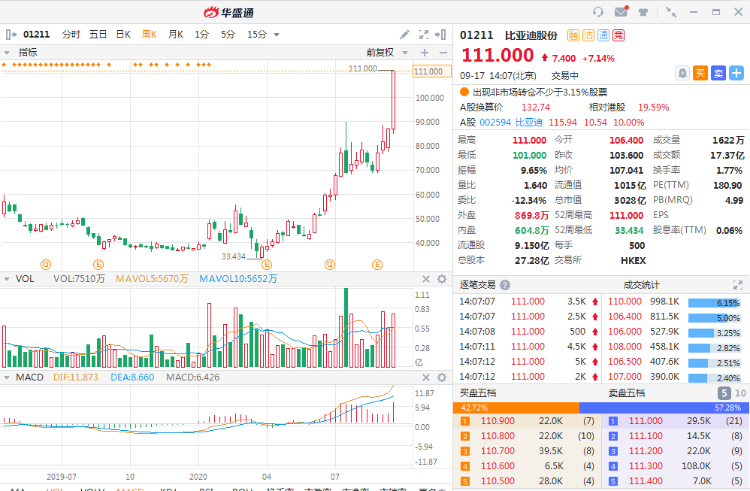Click the E marker below 33.434 label
Image resolution: width=750 pixels, height=491 pixels.
coord(266,264)
